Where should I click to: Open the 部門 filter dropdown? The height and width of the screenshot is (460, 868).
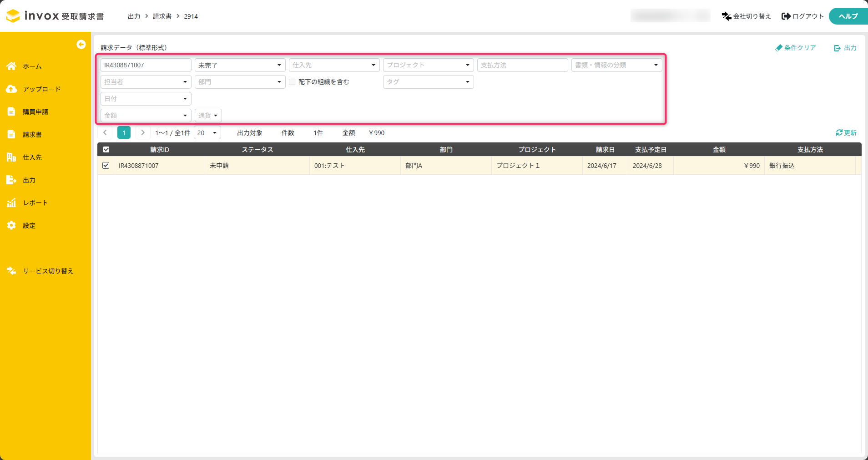[240, 82]
